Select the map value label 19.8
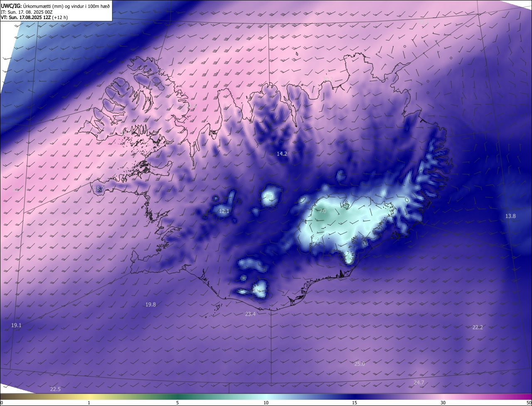The width and height of the screenshot is (532, 406). [x=150, y=304]
